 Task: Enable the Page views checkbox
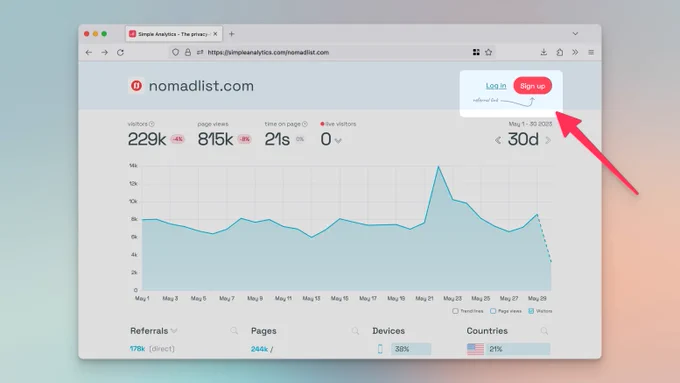493,311
